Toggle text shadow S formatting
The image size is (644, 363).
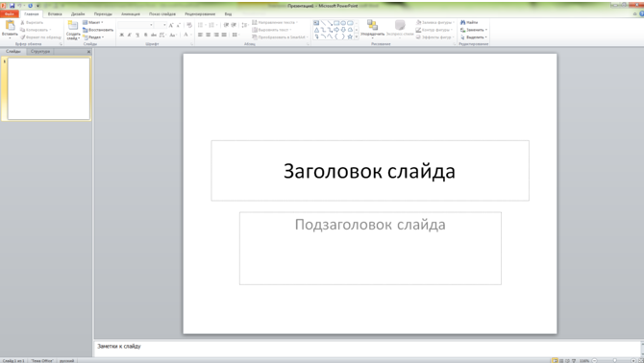pyautogui.click(x=145, y=35)
